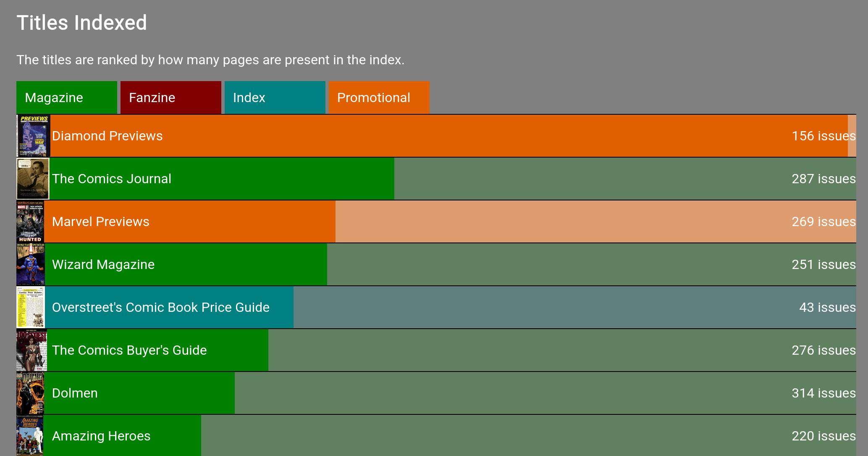
Task: Toggle the Magazine category filter
Action: 67,98
